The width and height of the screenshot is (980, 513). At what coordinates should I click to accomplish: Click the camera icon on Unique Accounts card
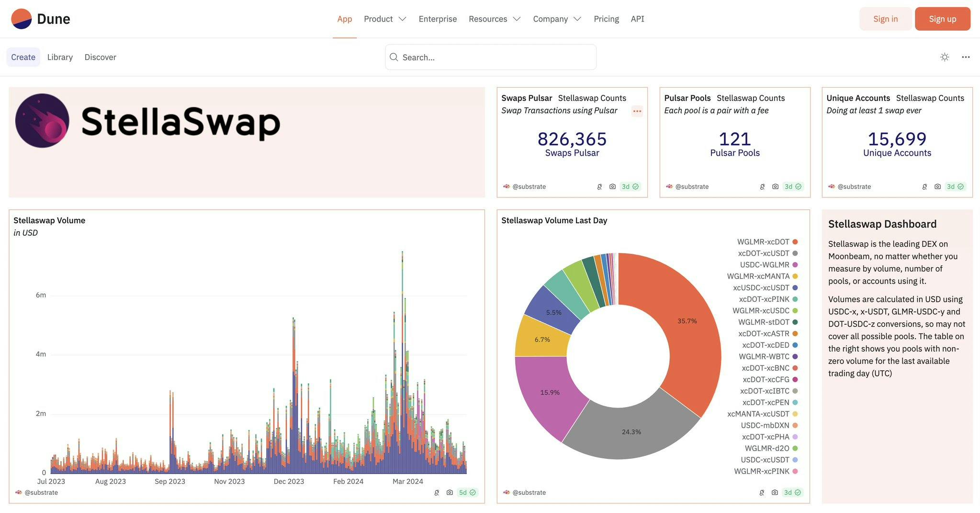[x=937, y=187]
